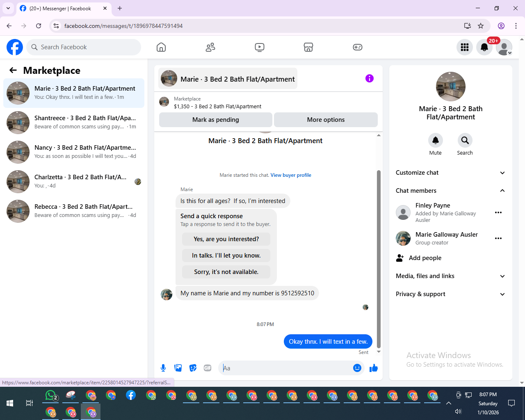This screenshot has height=420, width=525.
Task: Open Marie conversation in list
Action: click(74, 93)
